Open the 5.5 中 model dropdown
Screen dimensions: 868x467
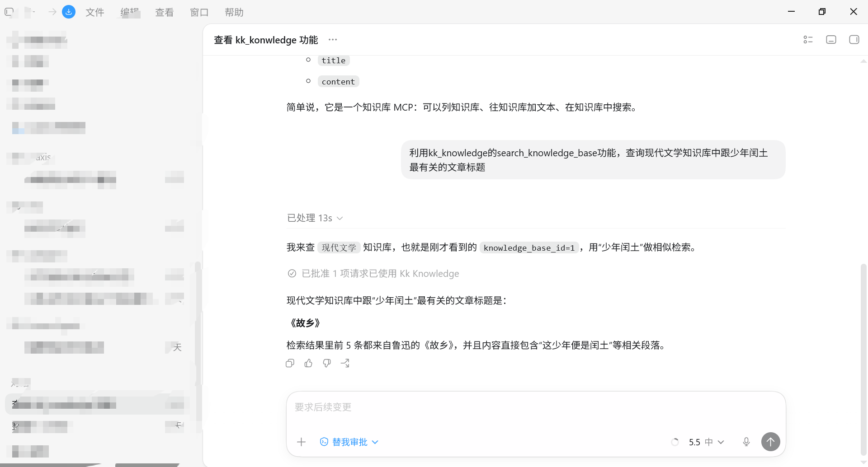pyautogui.click(x=706, y=442)
